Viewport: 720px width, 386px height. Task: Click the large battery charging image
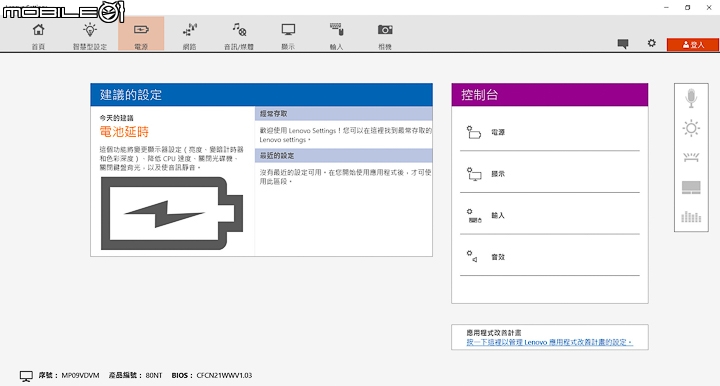172,213
